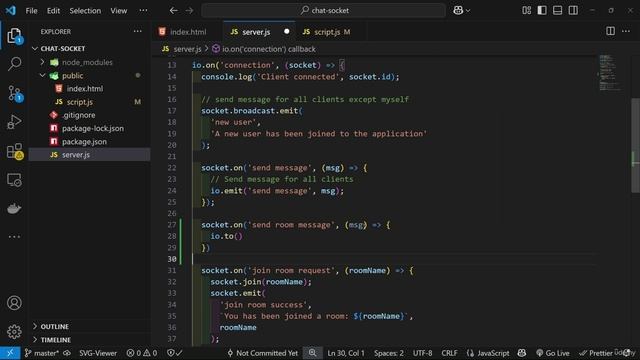This screenshot has width=640, height=360.
Task: Change the JavaScript language mode
Action: pyautogui.click(x=488, y=353)
